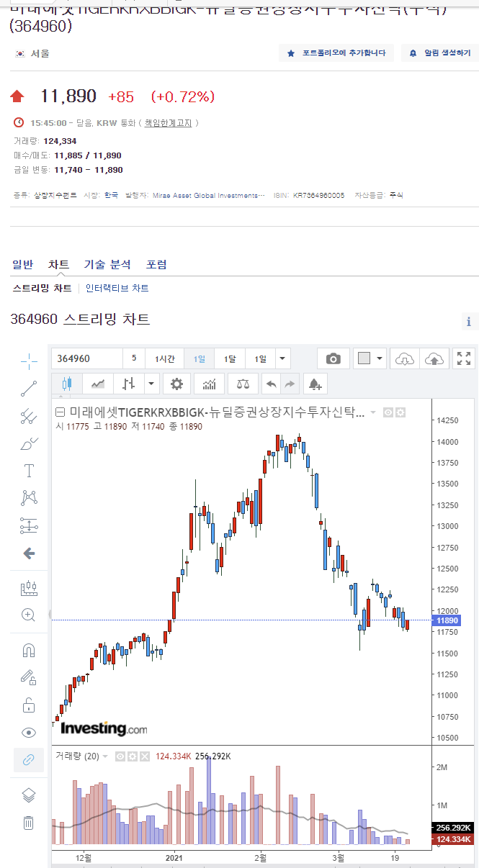Screen dimensions: 479x868
Task: Expand the chart style dropdown arrow
Action: [x=151, y=384]
